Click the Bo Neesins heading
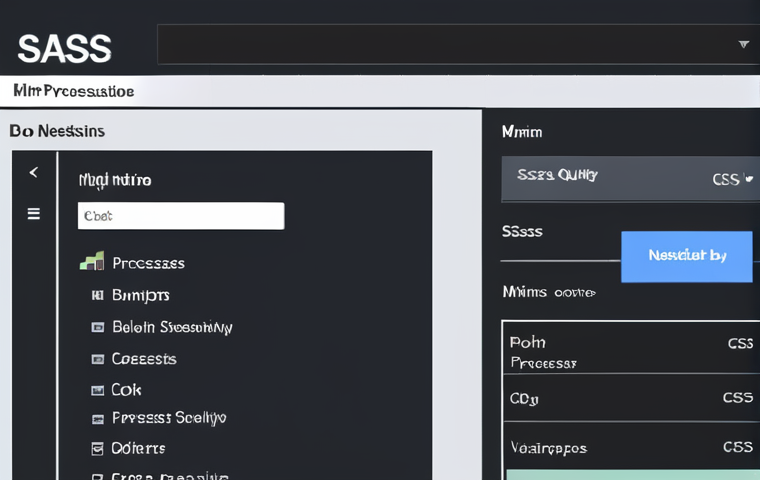760x480 pixels. pos(57,131)
